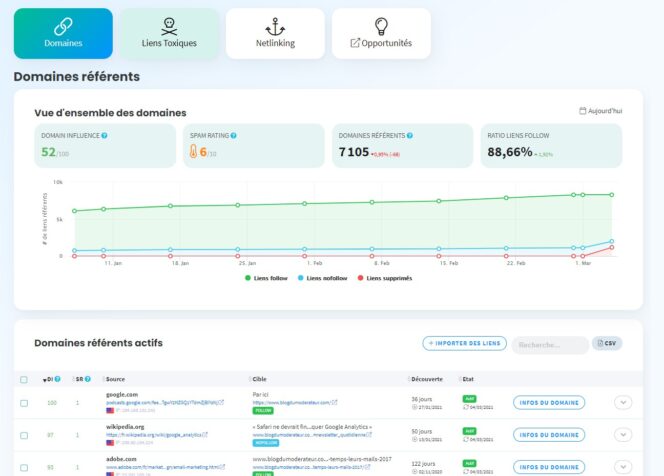Tick the wikipedia.org row checkbox
Viewport: 664px width, 476px height.
(x=24, y=435)
